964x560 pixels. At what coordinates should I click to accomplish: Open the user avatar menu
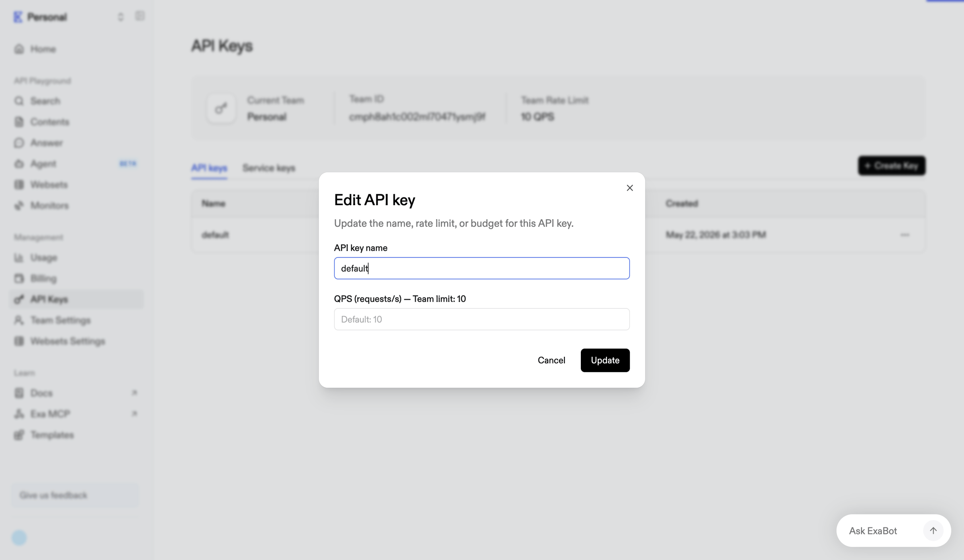19,538
